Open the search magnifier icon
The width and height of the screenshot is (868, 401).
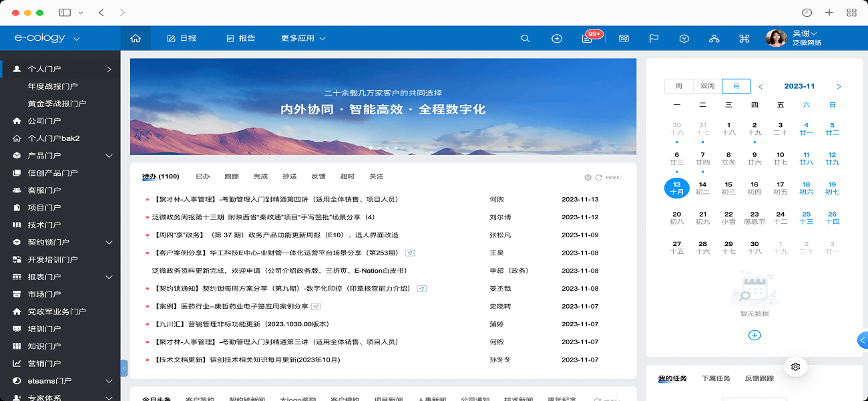[525, 39]
